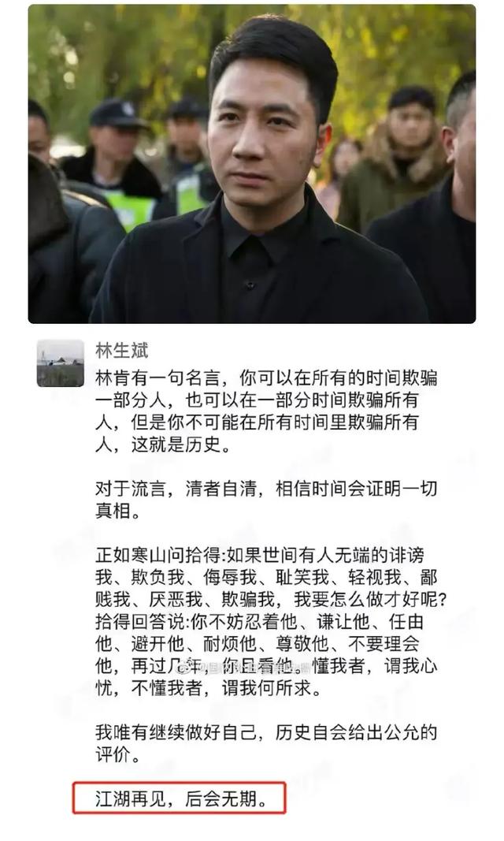This screenshot has height=841, width=504.
Task: Click the phrase 懂我者，谓我心忧
Action: click(x=375, y=665)
